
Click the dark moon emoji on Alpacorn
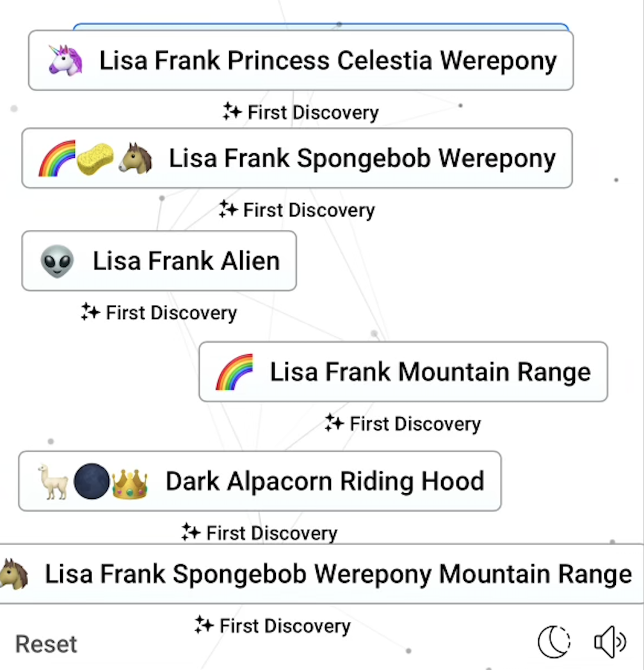pos(92,481)
